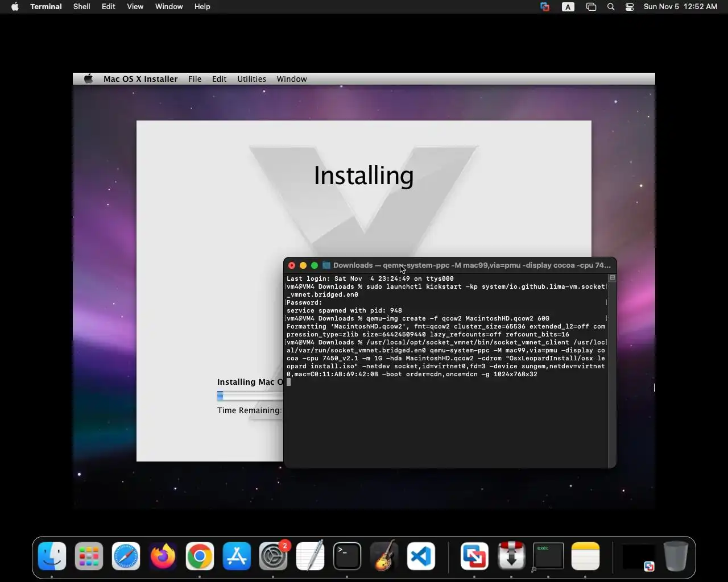Image resolution: width=728 pixels, height=582 pixels.
Task: Click the terminal cursor block
Action: (x=289, y=382)
